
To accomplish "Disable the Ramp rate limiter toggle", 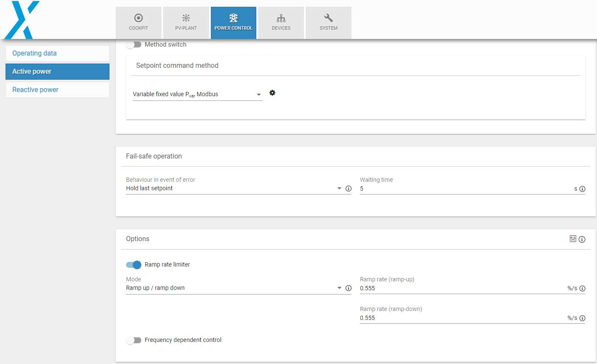I will (134, 265).
